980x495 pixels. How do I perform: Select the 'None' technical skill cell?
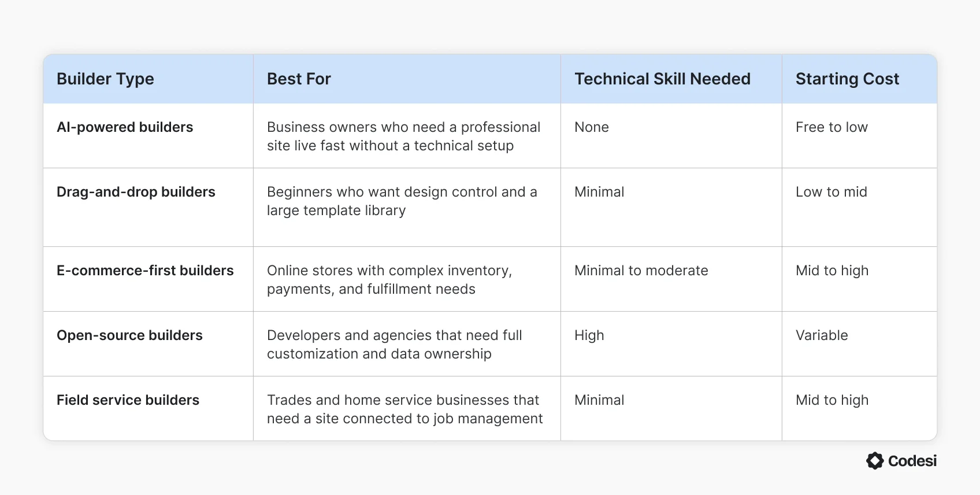coord(591,127)
